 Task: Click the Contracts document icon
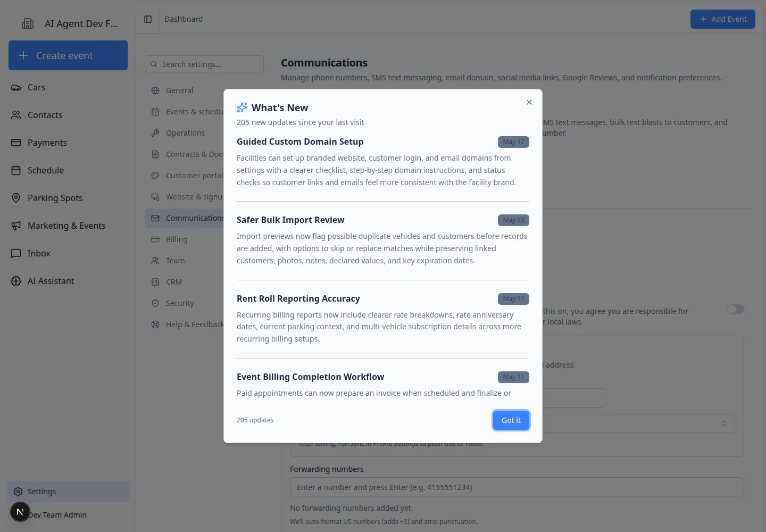pyautogui.click(x=155, y=154)
